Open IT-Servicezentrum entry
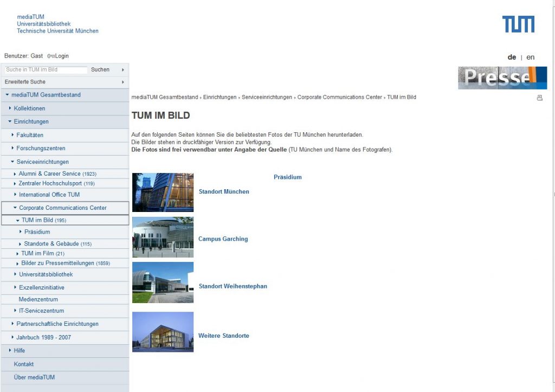555x392 pixels. click(x=41, y=311)
